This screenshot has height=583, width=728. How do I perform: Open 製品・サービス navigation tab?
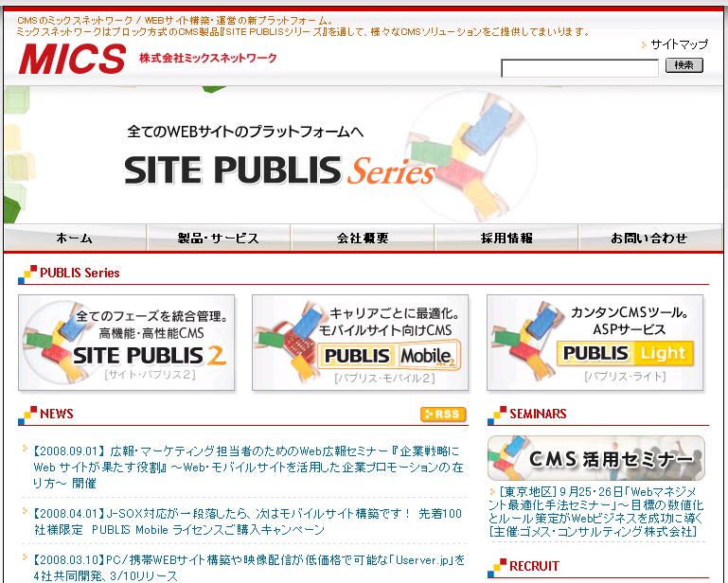(x=219, y=238)
